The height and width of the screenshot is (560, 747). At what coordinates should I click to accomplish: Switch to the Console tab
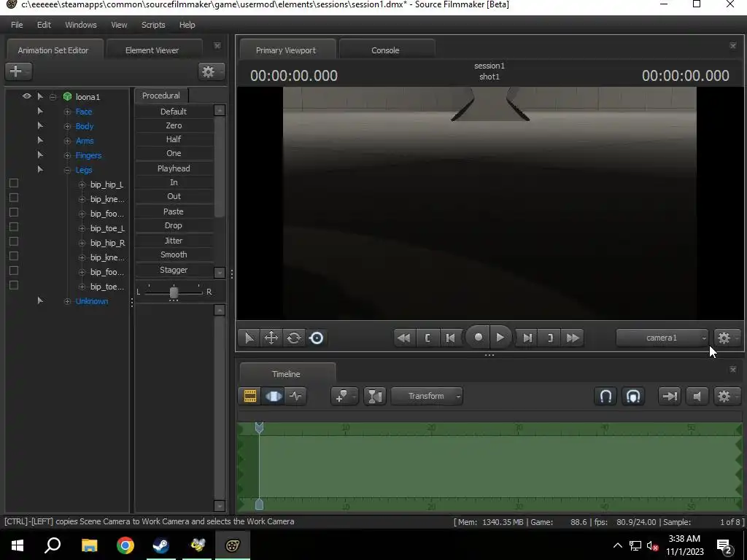(x=385, y=50)
